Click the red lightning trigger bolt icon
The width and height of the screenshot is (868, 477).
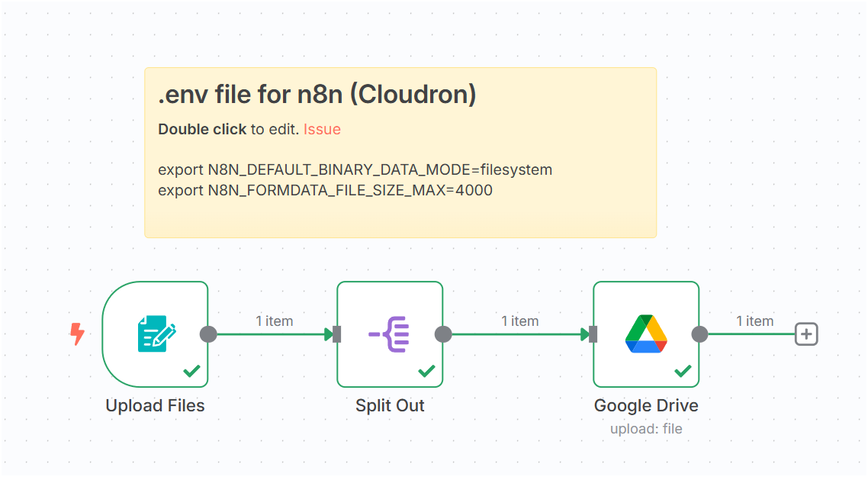point(77,334)
